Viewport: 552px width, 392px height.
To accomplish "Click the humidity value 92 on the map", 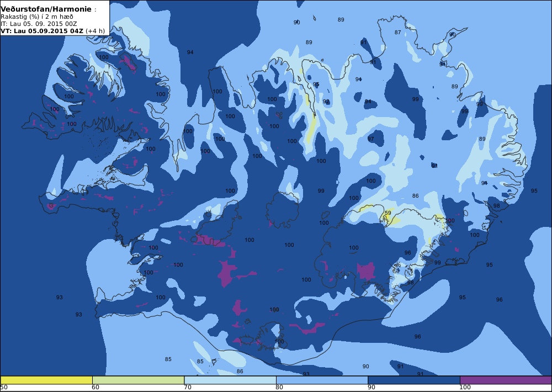I will [326, 102].
